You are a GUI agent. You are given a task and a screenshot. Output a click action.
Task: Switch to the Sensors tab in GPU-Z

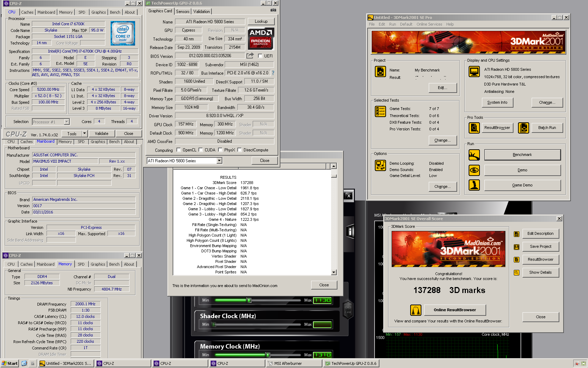(183, 12)
